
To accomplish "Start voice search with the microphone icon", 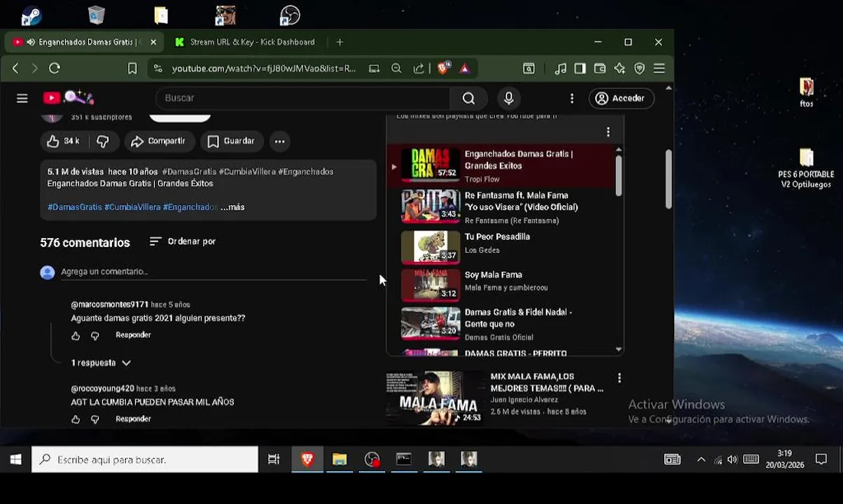I will [x=509, y=99].
